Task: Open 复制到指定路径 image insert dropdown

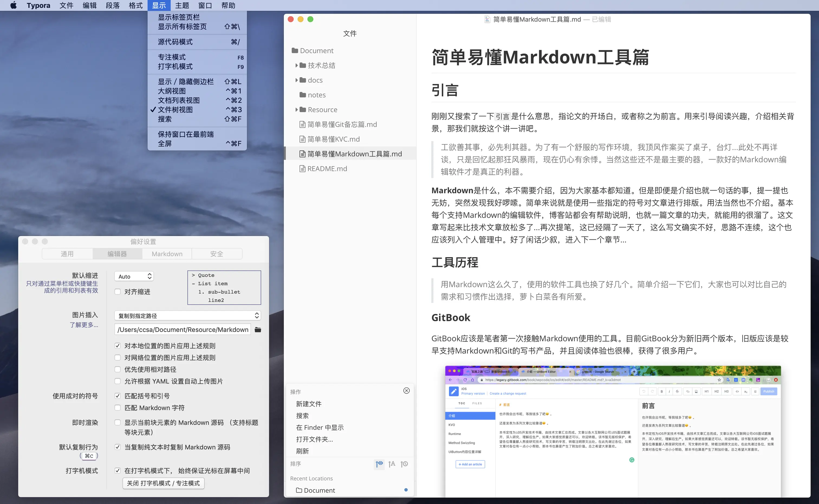Action: pos(187,315)
